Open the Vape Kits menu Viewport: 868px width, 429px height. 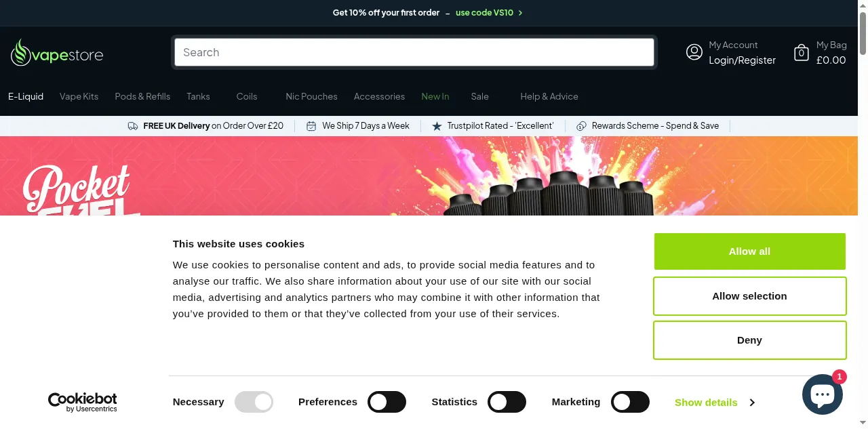pyautogui.click(x=79, y=96)
